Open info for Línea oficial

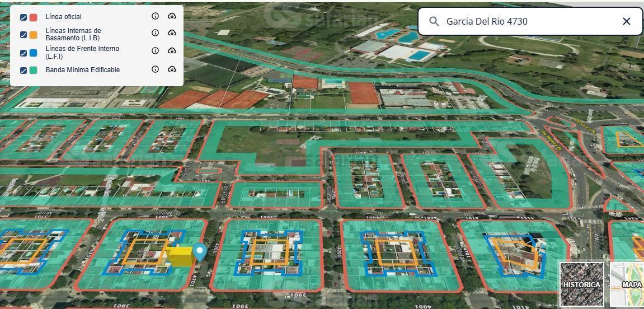click(155, 16)
